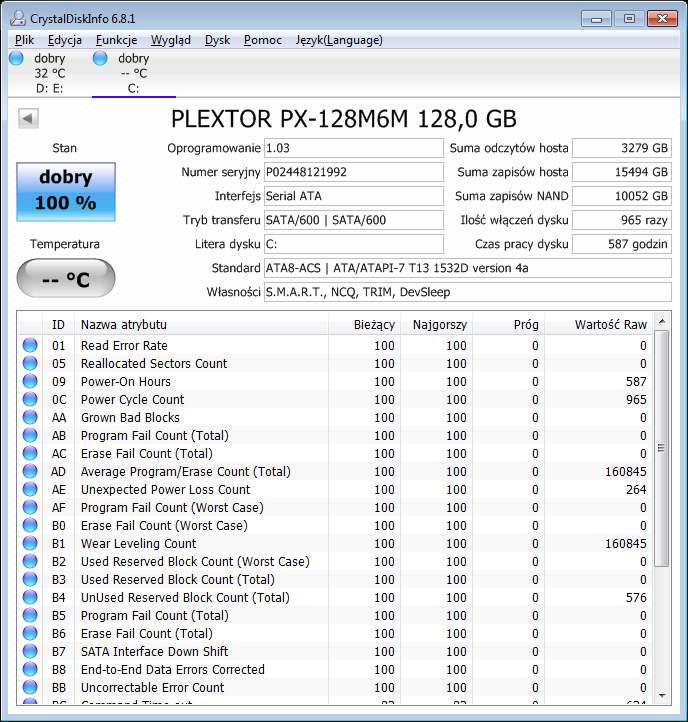This screenshot has height=722, width=688.
Task: Click status orb of Average Program/Erase Count
Action: (x=30, y=471)
